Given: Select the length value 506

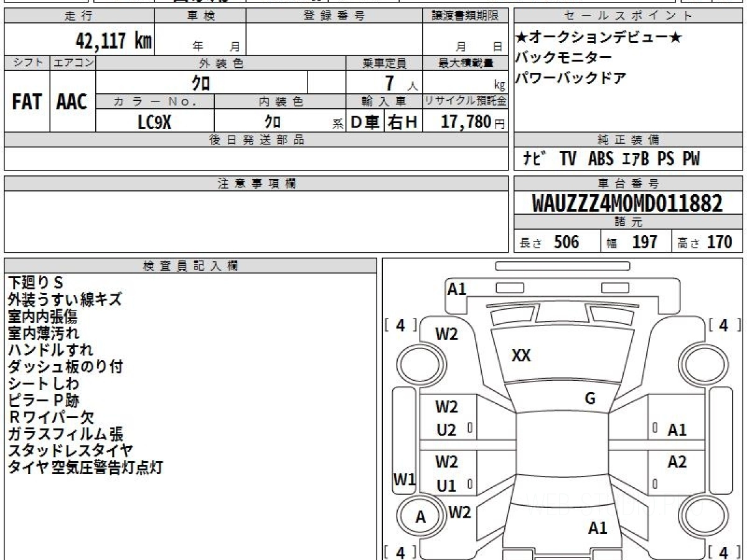Looking at the screenshot, I should (566, 242).
